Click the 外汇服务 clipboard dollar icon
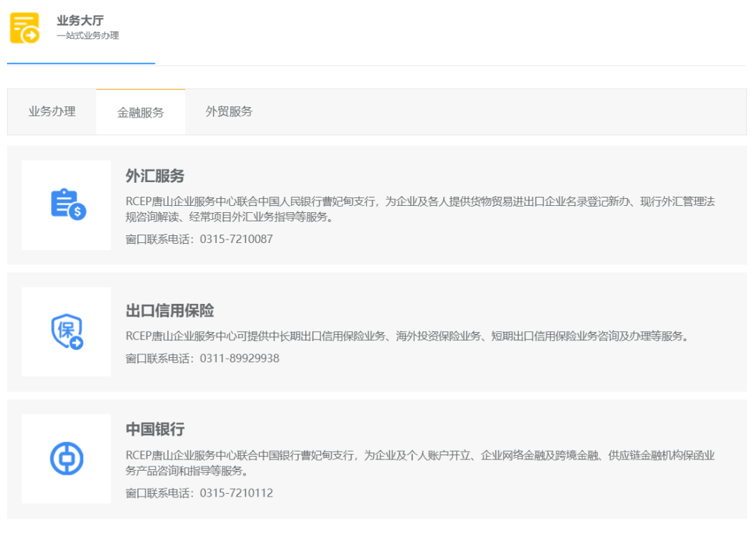The height and width of the screenshot is (554, 756). pyautogui.click(x=69, y=204)
